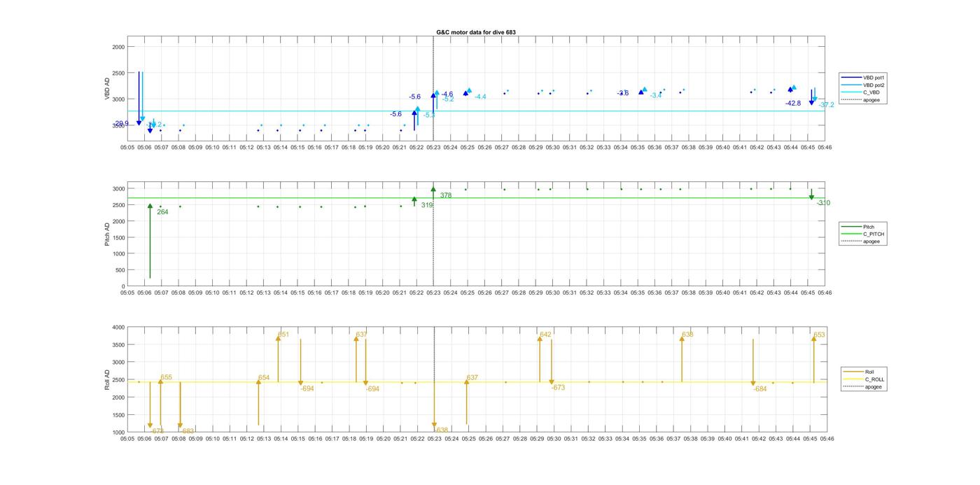The image size is (980, 485).
Task: Click the 'VBD AD' y-axis label
Action: tap(107, 89)
